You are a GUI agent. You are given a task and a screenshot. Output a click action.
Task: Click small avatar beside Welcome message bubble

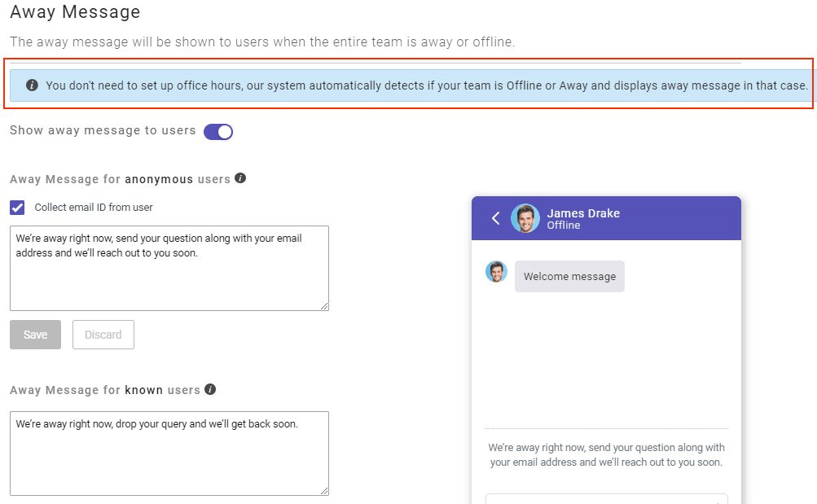[496, 272]
